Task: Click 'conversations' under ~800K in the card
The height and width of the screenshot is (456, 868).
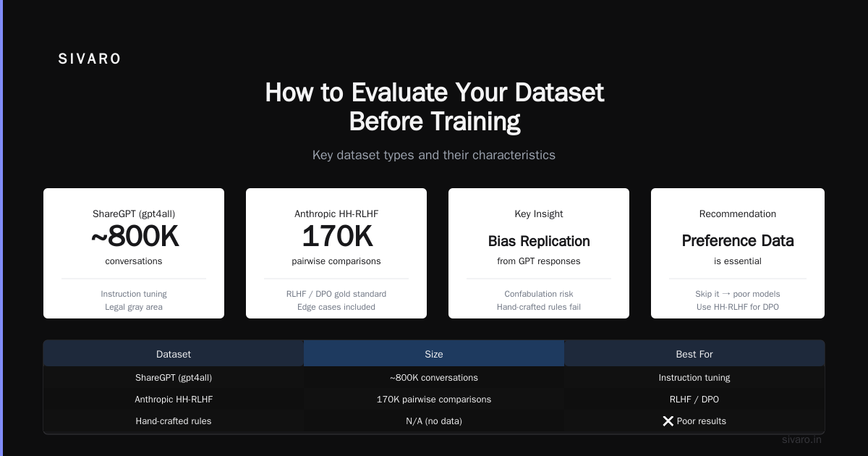Action: tap(134, 261)
